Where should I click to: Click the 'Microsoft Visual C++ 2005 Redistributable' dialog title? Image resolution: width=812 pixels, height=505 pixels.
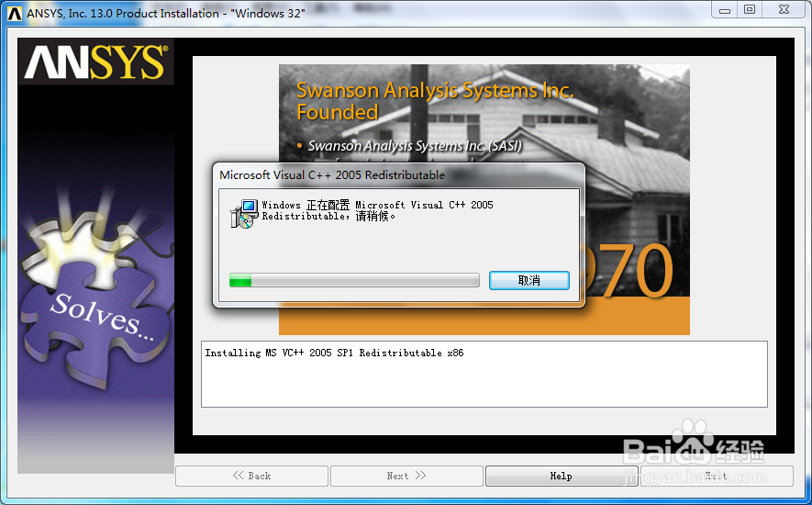pos(332,175)
